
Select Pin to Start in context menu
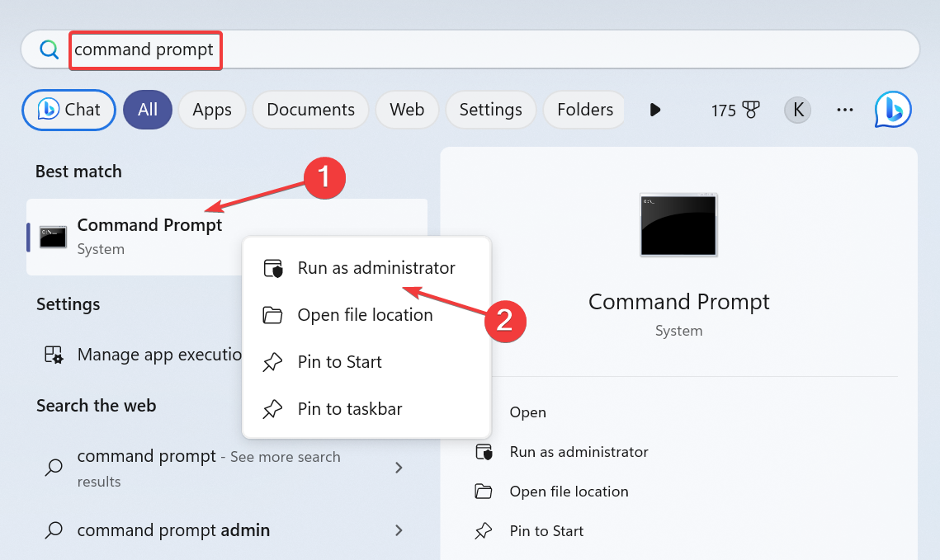(x=339, y=362)
